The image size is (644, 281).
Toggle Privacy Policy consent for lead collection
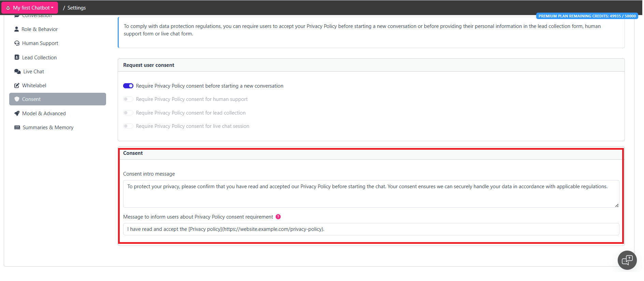click(x=128, y=113)
